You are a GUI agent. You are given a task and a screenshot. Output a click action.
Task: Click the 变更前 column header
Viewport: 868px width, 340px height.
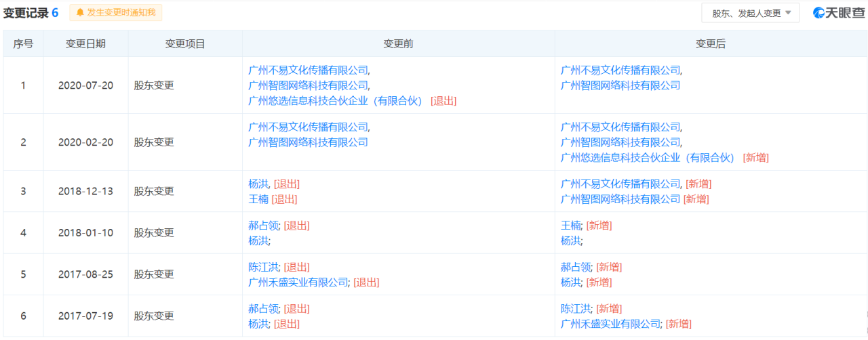click(x=398, y=44)
